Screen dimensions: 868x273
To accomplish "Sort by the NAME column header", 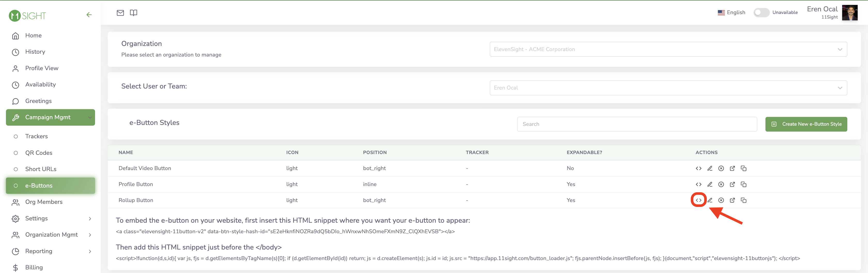I will pyautogui.click(x=126, y=152).
